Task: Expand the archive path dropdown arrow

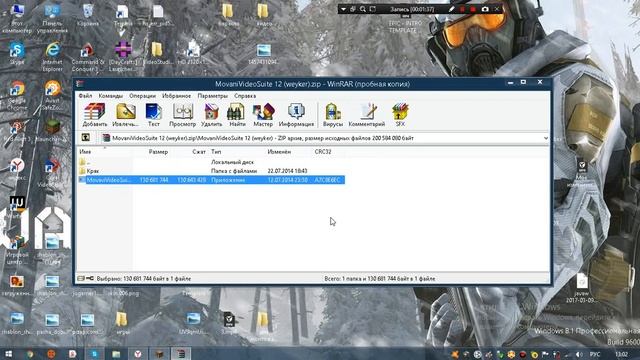Action: pyautogui.click(x=545, y=138)
